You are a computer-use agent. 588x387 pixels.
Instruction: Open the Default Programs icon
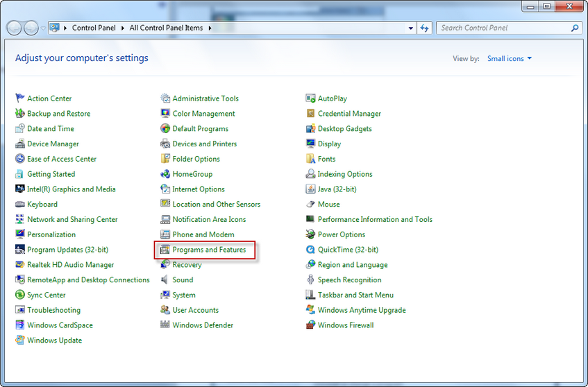click(165, 128)
